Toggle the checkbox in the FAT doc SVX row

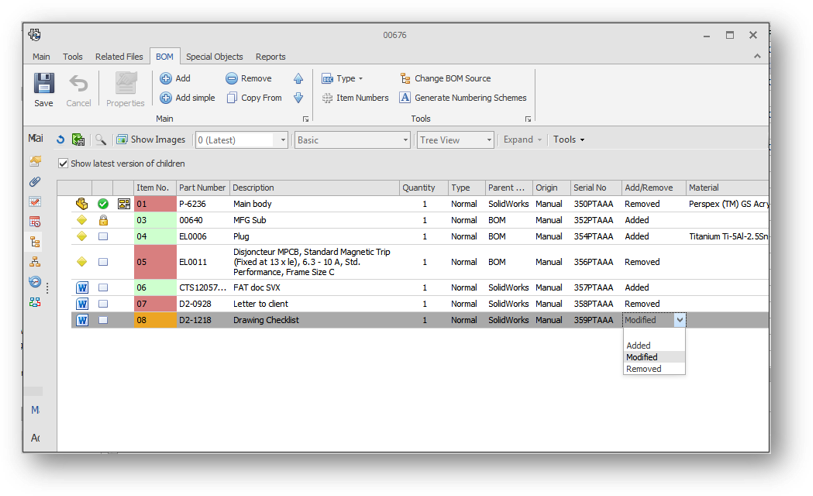click(x=103, y=288)
